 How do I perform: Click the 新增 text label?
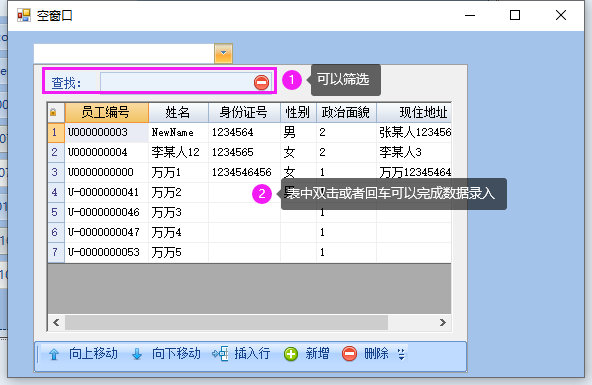tap(317, 354)
